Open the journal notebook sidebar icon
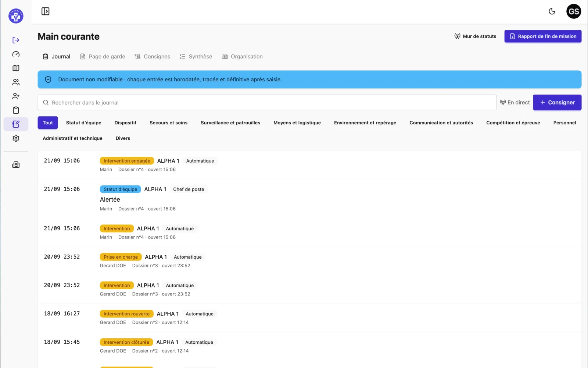Image resolution: width=588 pixels, height=368 pixels. [16, 124]
